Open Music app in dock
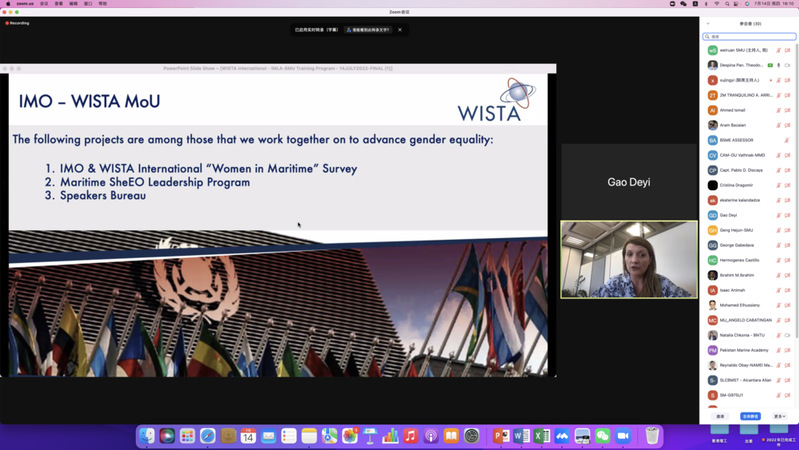This screenshot has height=450, width=799. 411,436
